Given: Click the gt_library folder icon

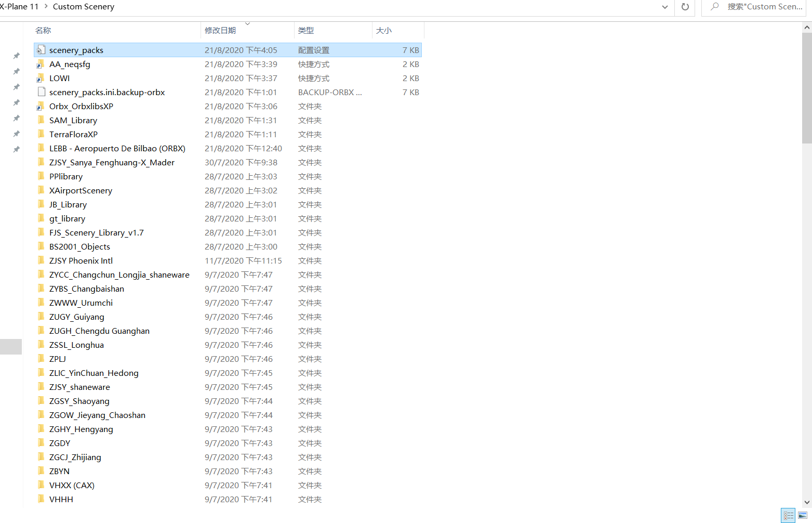Looking at the screenshot, I should 41,218.
